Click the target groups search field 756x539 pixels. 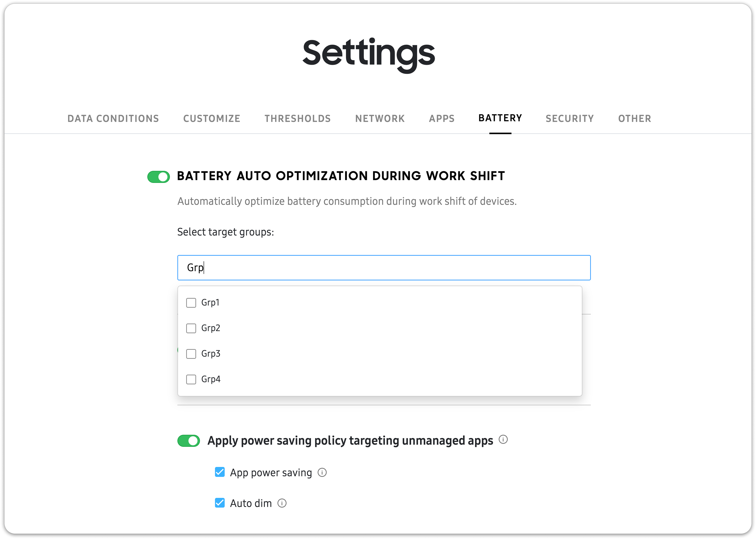[384, 268]
